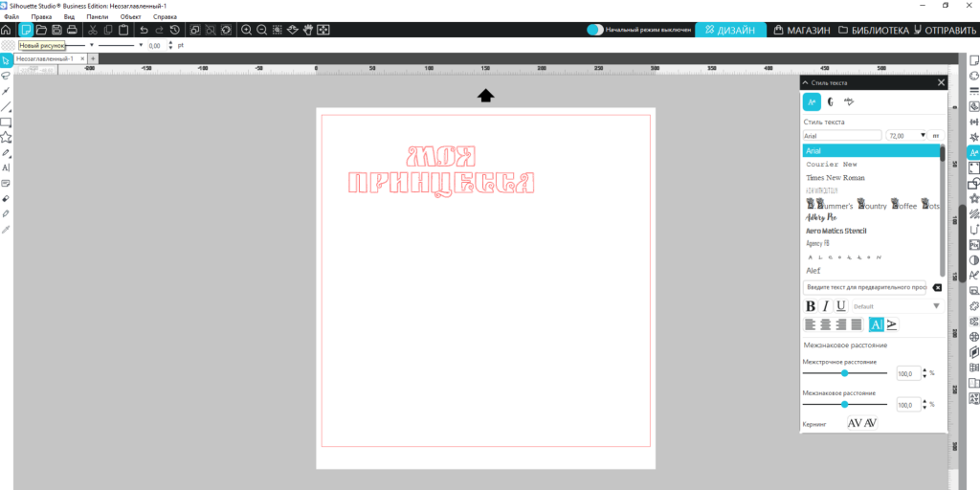
Task: Open the Pix trace panel icon
Action: (973, 245)
